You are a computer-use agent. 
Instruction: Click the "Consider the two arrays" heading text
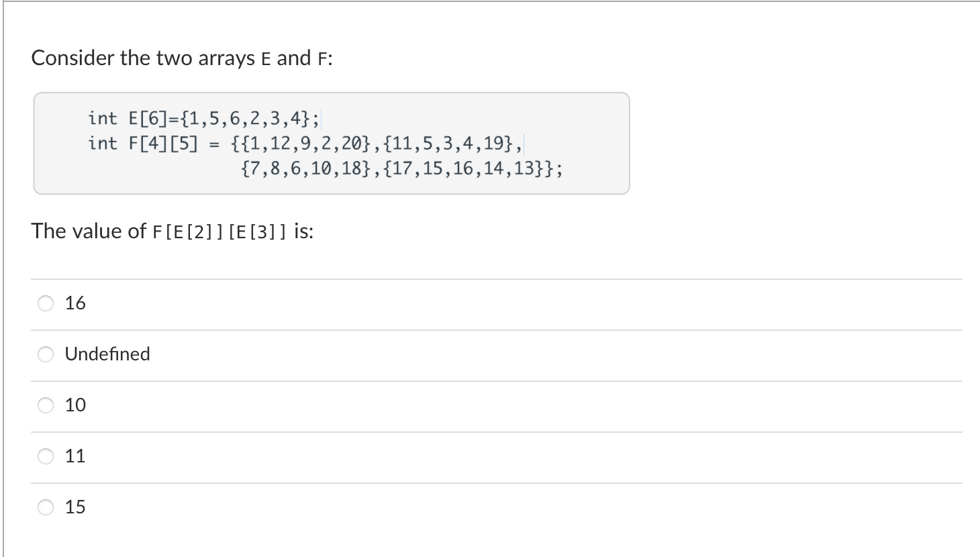142,58
